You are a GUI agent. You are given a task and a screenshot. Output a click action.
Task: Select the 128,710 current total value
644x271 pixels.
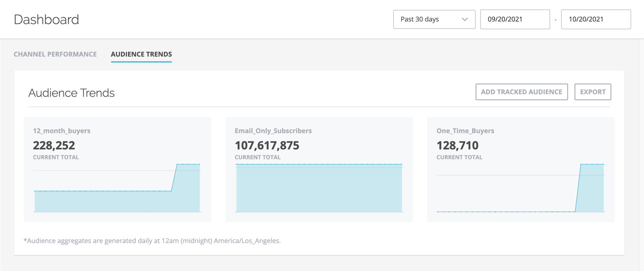point(458,145)
